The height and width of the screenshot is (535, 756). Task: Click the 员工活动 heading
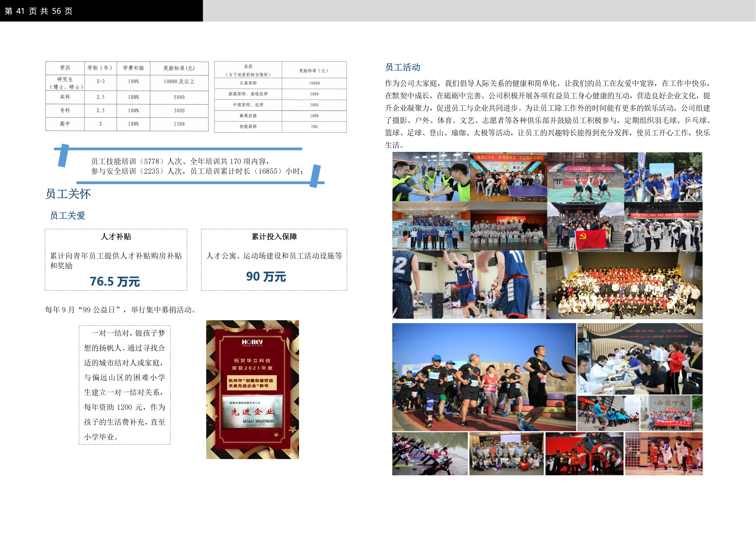coord(402,67)
